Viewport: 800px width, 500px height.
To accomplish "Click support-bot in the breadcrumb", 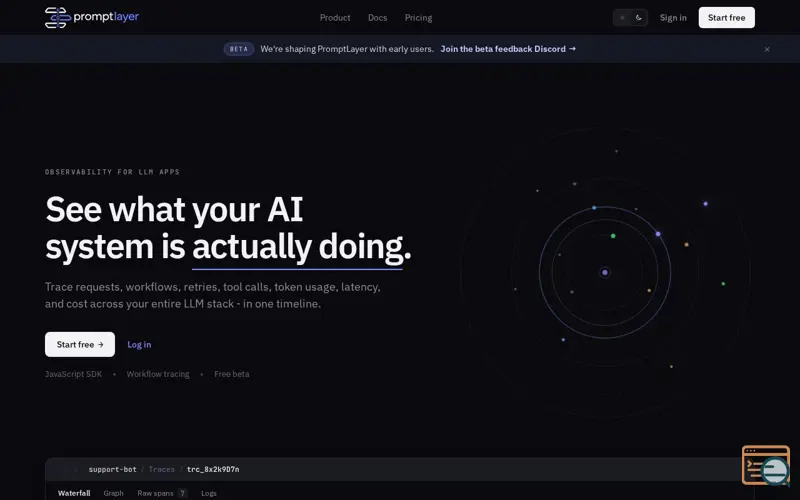I will coord(112,469).
